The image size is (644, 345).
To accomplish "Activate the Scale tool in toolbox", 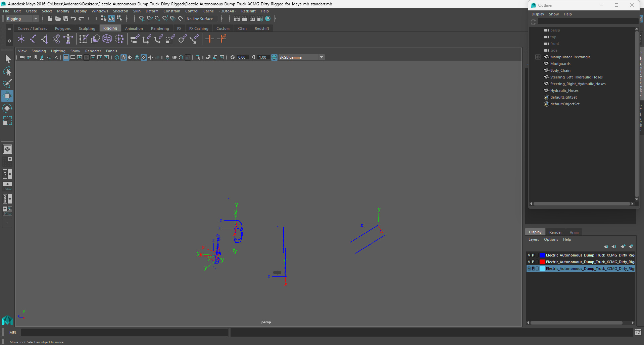I will [x=7, y=121].
